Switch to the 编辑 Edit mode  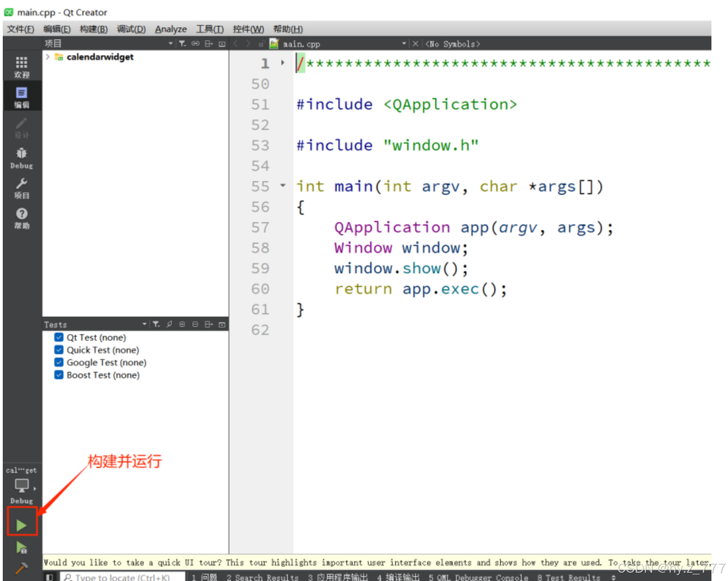[22, 97]
